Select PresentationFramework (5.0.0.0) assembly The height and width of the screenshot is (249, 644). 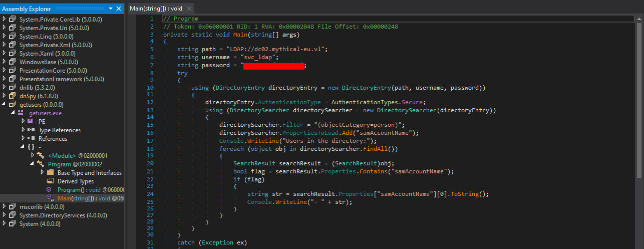pyautogui.click(x=62, y=79)
